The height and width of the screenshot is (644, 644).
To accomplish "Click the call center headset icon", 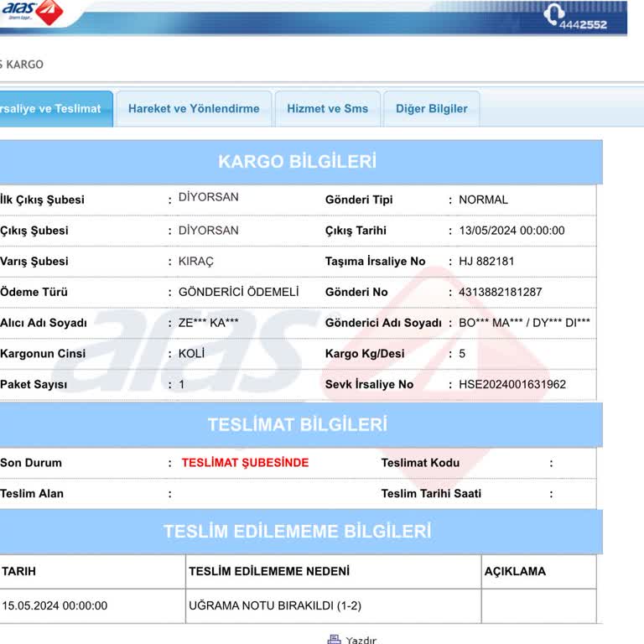I will 553,14.
